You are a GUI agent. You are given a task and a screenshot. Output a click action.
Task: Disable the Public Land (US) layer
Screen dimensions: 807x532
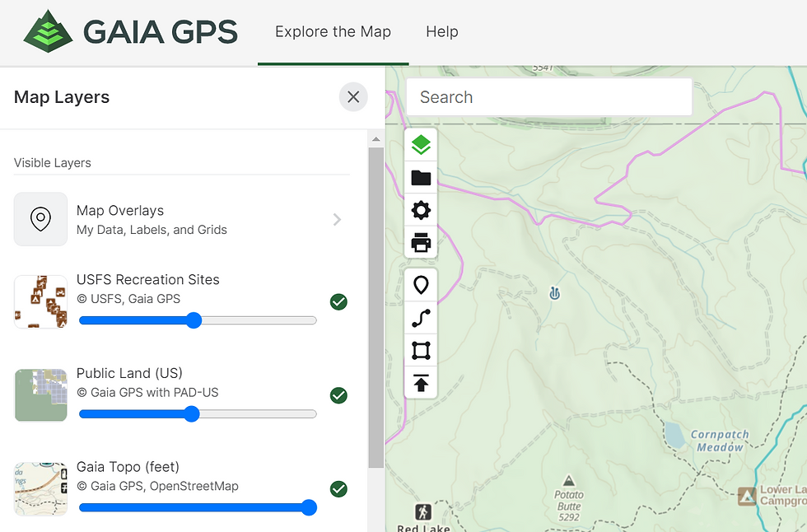pos(338,395)
